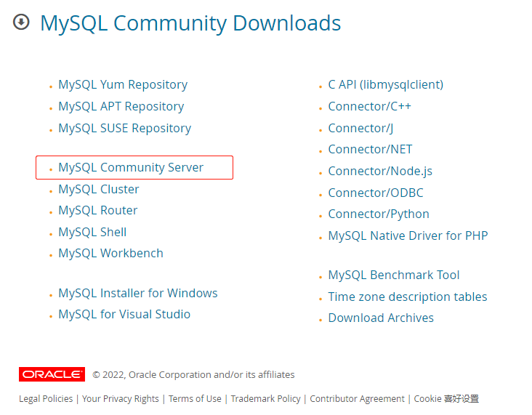Open the Connector/Node.js link
Viewport: 532px width, 415px height.
point(380,171)
